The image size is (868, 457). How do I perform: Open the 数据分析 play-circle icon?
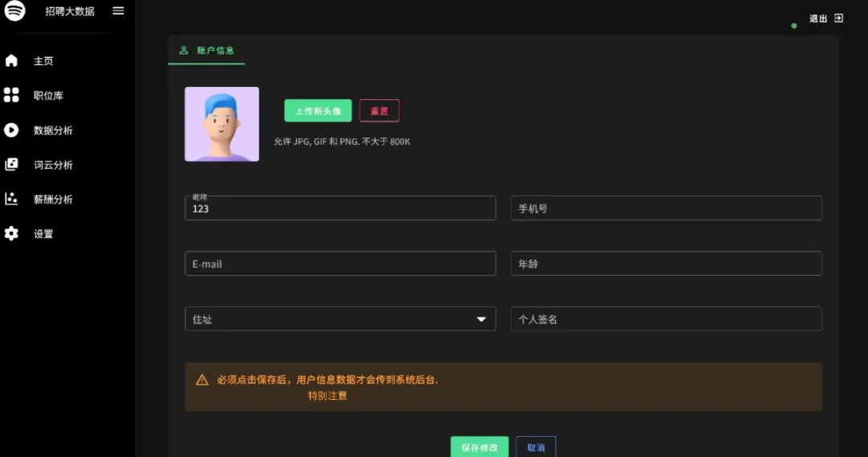pos(11,130)
